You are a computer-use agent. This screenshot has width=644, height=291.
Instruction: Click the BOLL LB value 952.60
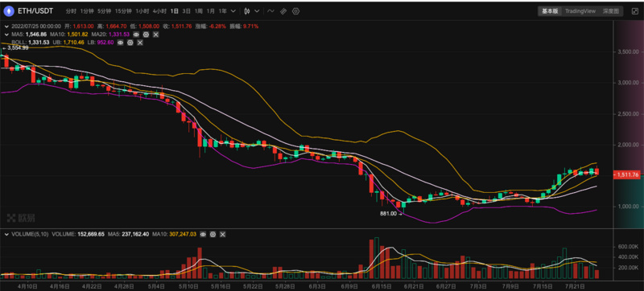(105, 43)
